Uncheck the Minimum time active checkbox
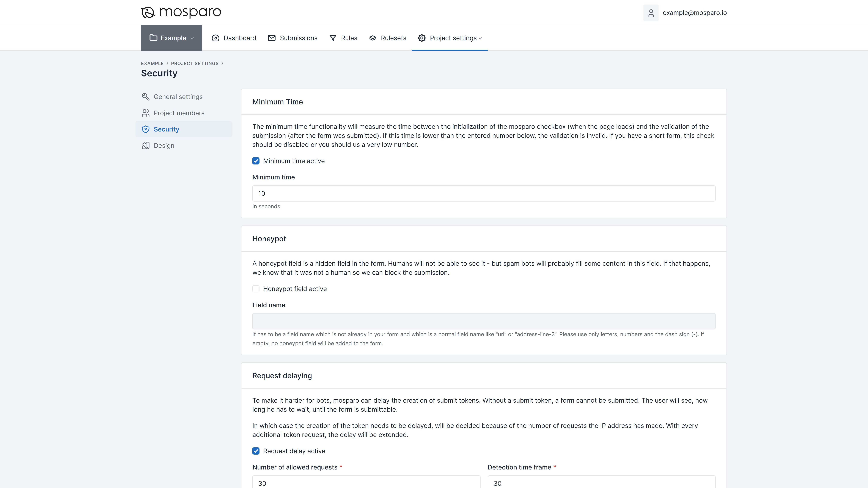Image resolution: width=868 pixels, height=488 pixels. (256, 161)
